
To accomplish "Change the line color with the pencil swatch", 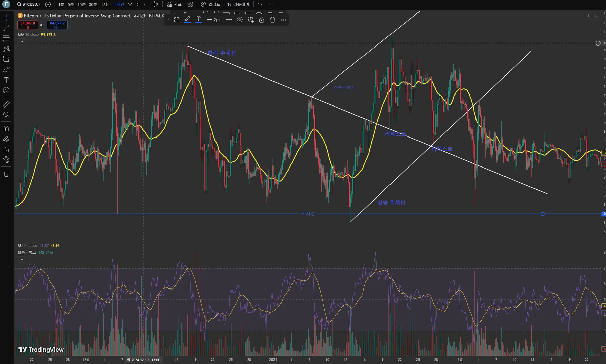I will tap(187, 20).
